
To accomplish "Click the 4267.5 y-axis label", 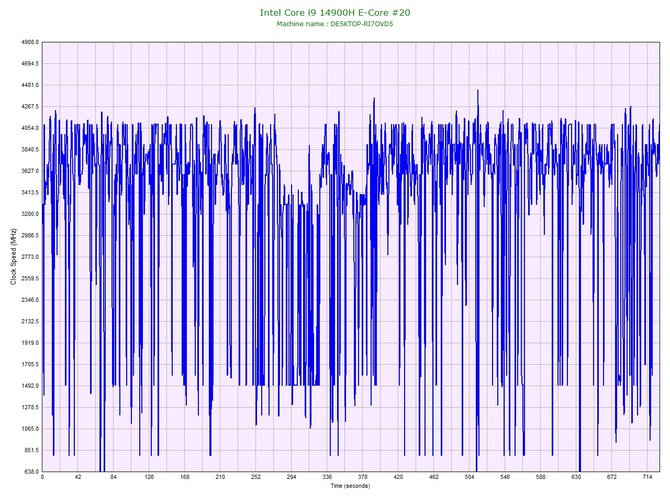I will pos(30,107).
